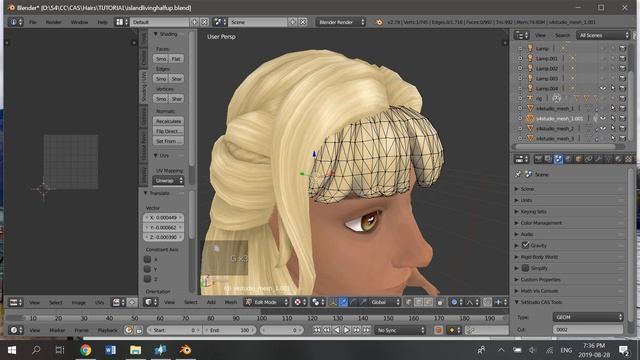Toggle the Z constraint axis checkbox
The image size is (640, 360).
(147, 279)
